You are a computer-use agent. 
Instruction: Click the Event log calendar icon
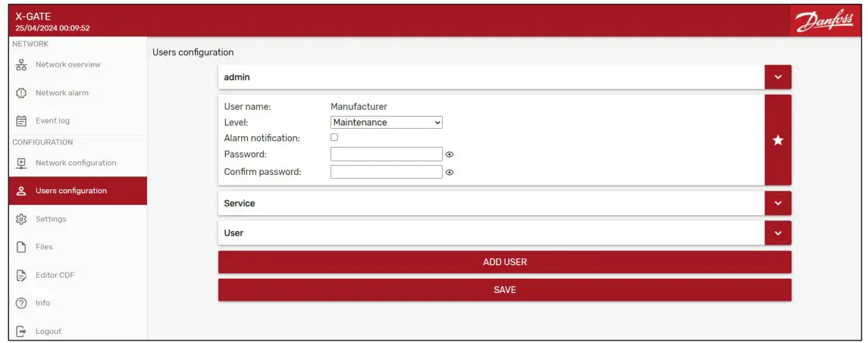pyautogui.click(x=21, y=120)
